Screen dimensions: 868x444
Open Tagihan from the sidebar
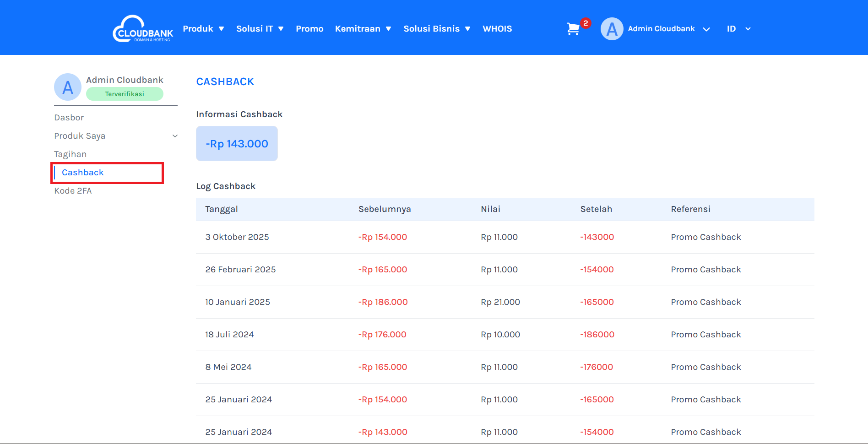71,154
